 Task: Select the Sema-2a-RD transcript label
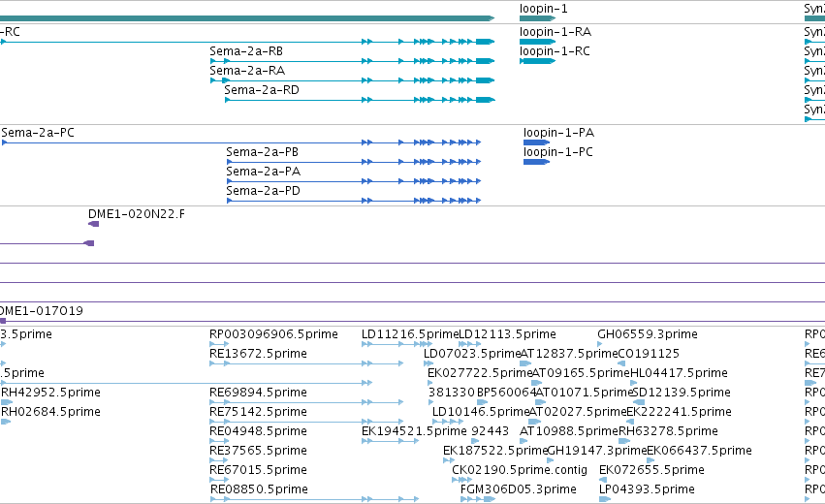click(262, 90)
